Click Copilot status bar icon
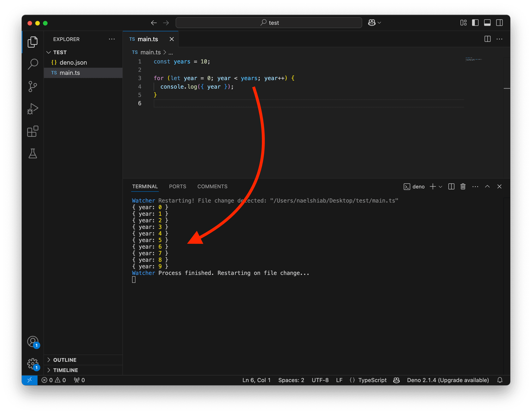Screen dimensions: 532x414 click(396, 380)
